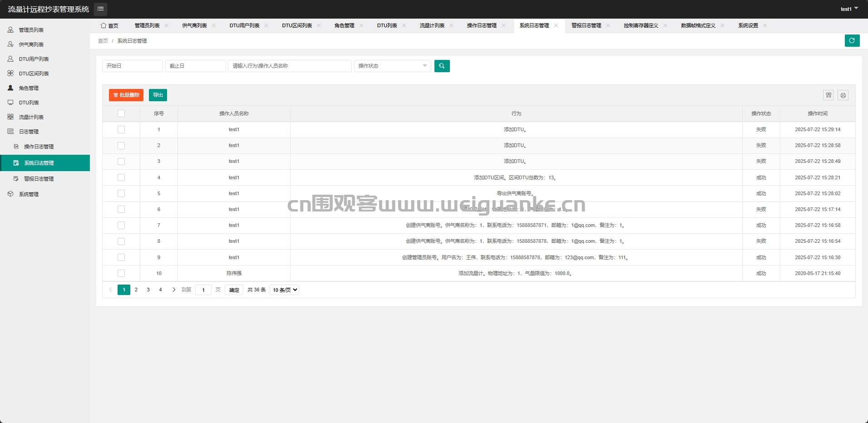Image resolution: width=868 pixels, height=423 pixels.
Task: Switch to the 操作日志管理 tab
Action: pos(482,25)
